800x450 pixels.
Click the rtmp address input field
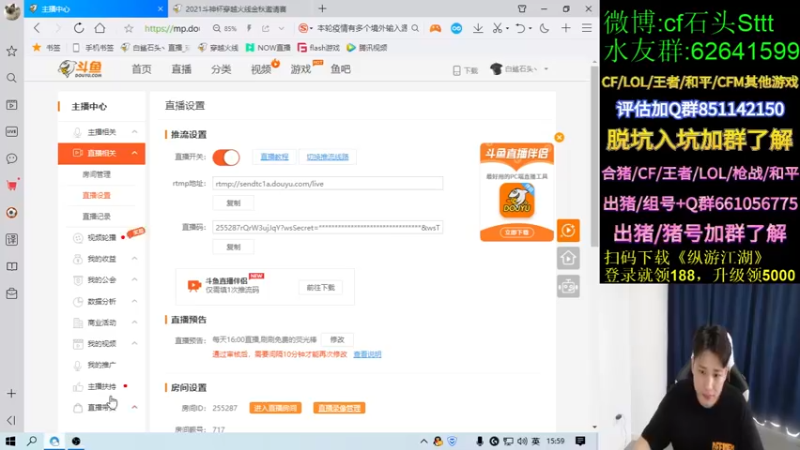pos(328,184)
